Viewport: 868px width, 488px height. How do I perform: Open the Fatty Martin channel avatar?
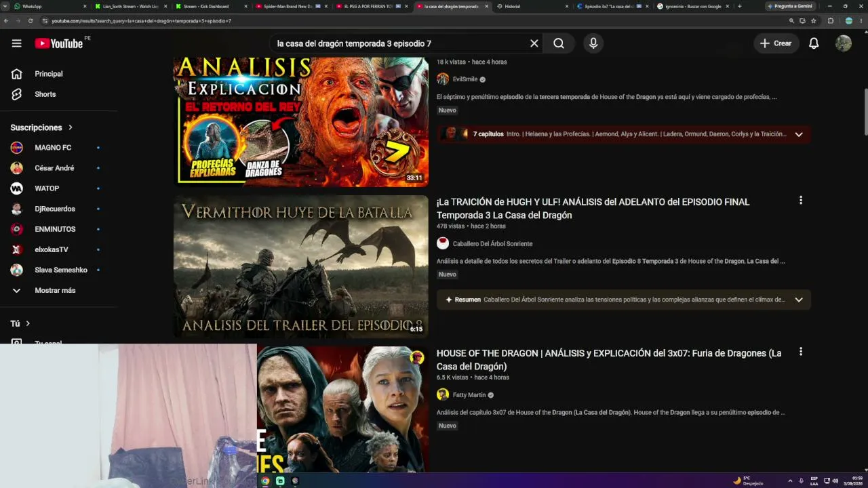coord(443,394)
